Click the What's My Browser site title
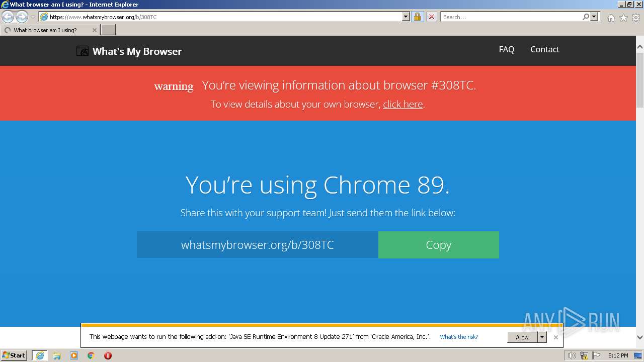 137,51
